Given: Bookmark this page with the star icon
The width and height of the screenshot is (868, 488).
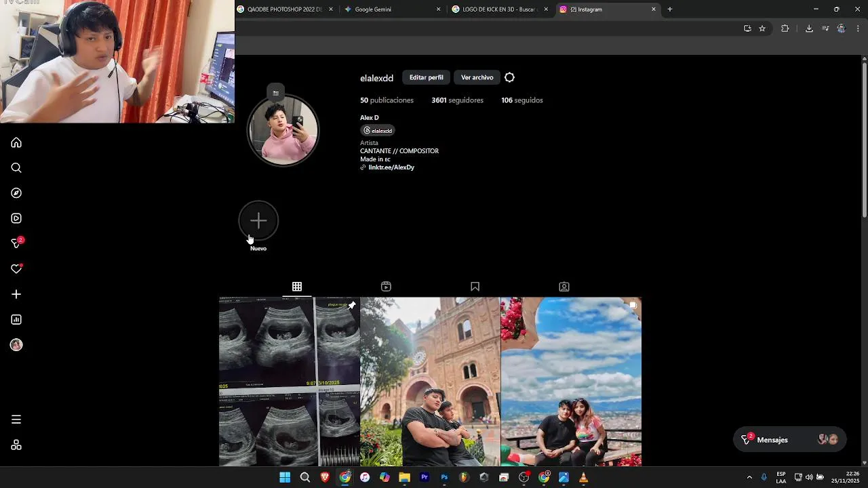Looking at the screenshot, I should (x=762, y=28).
